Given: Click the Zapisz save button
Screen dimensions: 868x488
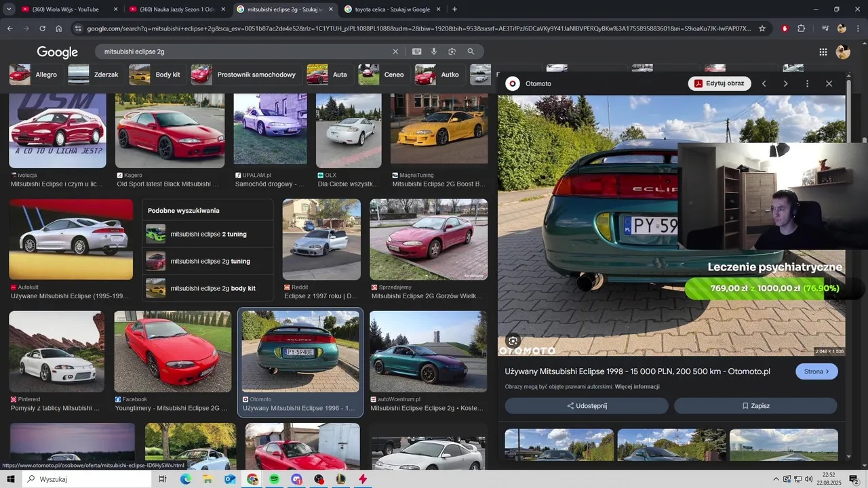Looking at the screenshot, I should tap(755, 406).
